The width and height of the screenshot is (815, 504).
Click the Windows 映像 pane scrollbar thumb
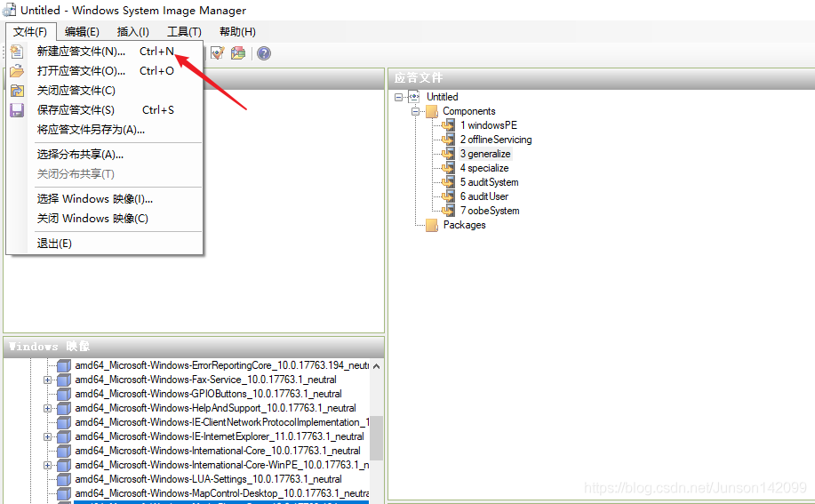[x=376, y=437]
